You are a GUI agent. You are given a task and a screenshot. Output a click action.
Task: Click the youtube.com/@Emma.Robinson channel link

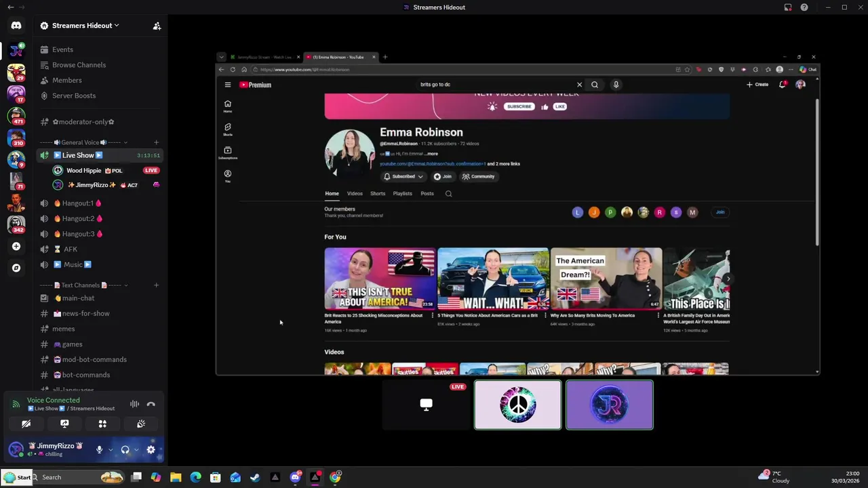tap(433, 164)
